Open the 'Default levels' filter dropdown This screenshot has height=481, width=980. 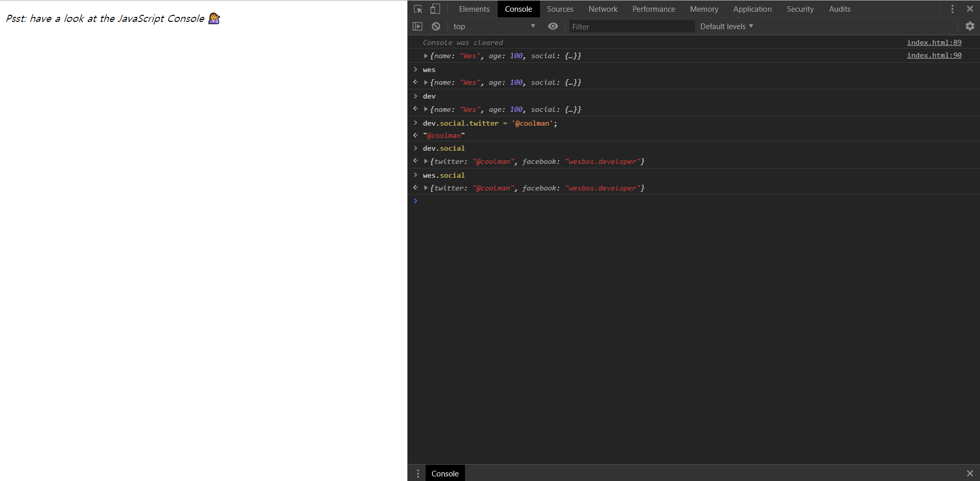click(x=726, y=26)
